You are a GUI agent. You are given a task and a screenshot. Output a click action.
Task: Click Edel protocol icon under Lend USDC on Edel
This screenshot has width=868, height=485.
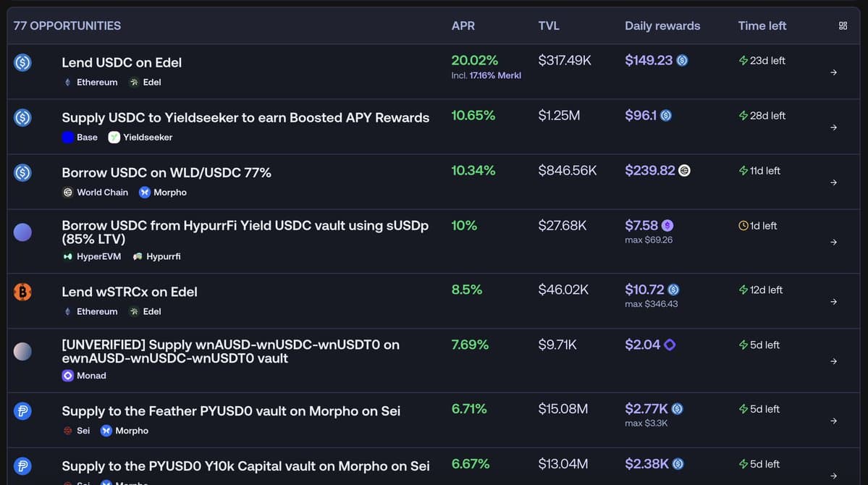pyautogui.click(x=134, y=82)
